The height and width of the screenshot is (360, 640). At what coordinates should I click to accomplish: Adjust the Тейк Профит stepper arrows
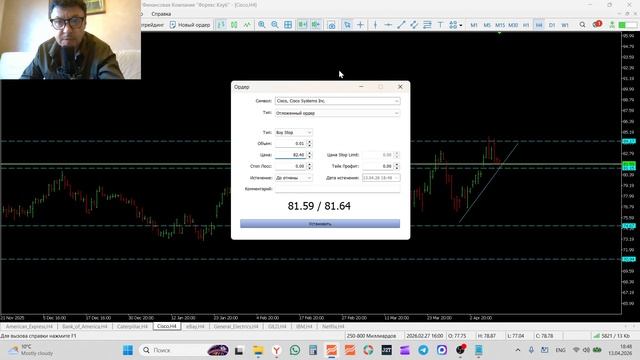click(x=397, y=167)
